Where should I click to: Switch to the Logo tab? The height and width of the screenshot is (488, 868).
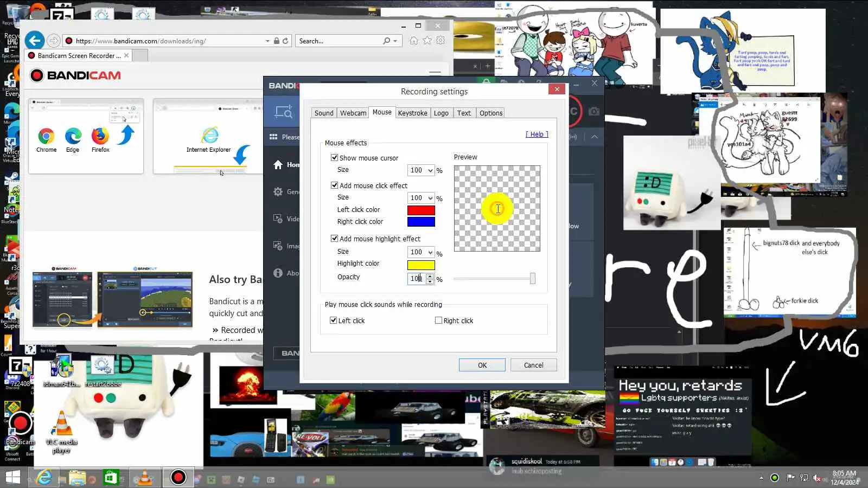(441, 113)
